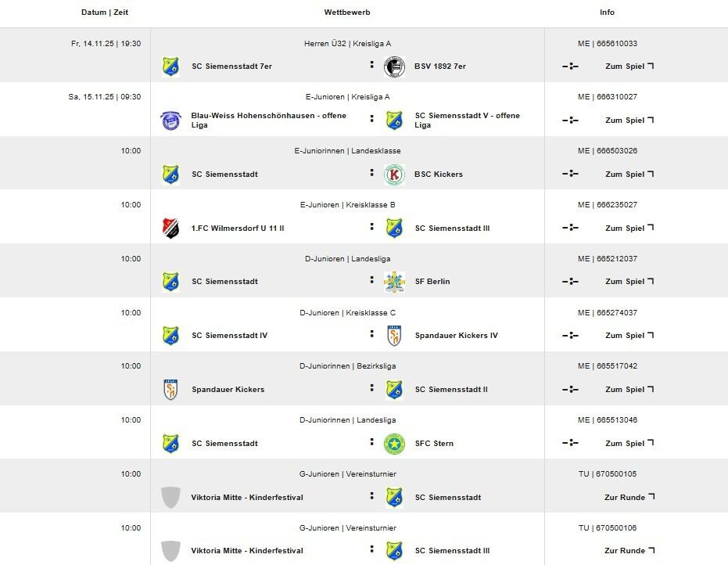Open the Spandauer Kickers IV team page
This screenshot has height=565, width=728.
click(x=456, y=336)
